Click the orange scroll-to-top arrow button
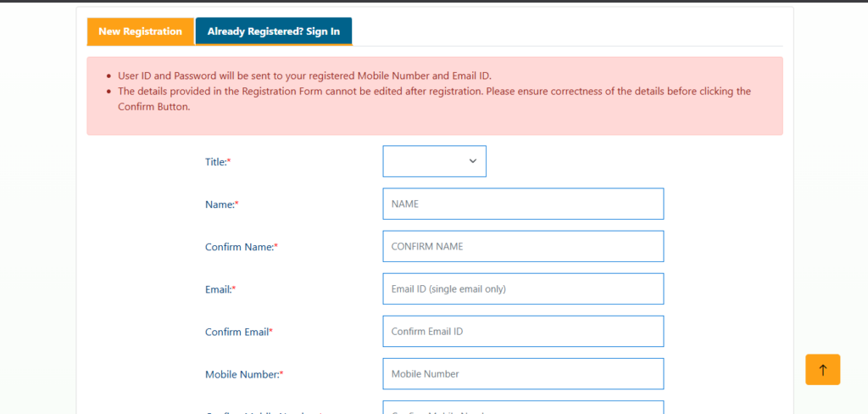 pyautogui.click(x=822, y=370)
